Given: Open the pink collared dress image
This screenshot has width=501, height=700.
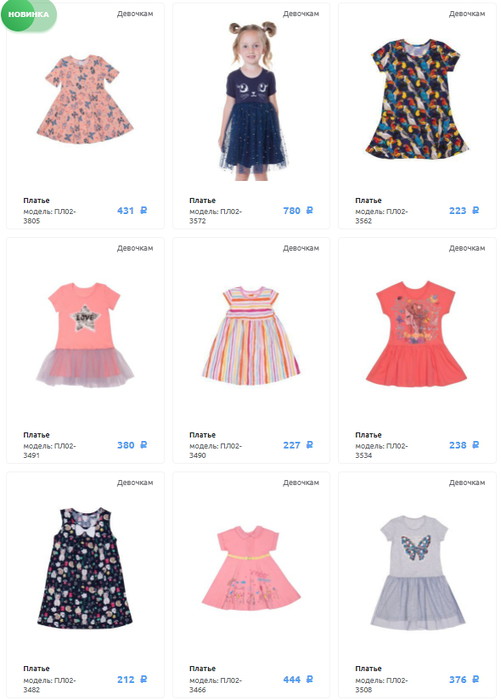Looking at the screenshot, I should click(x=251, y=568).
